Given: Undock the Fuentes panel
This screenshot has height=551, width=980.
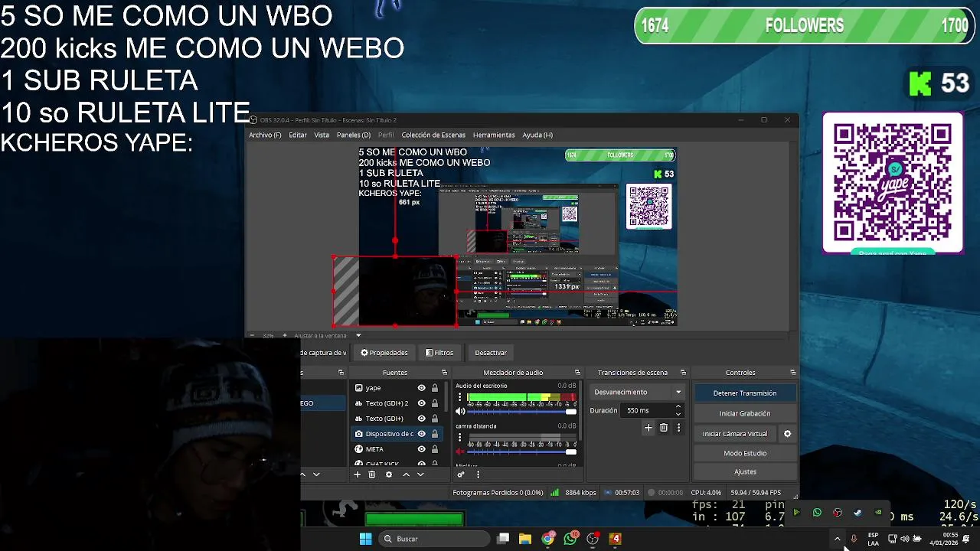Looking at the screenshot, I should click(x=444, y=373).
